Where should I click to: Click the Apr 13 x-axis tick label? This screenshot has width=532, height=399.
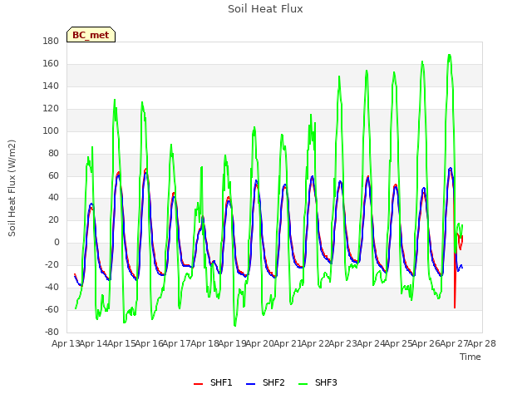coord(66,343)
